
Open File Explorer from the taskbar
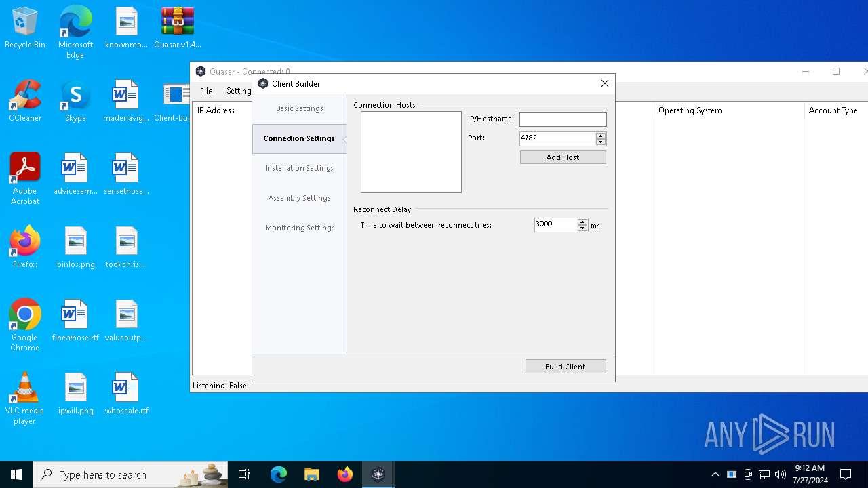pos(311,474)
